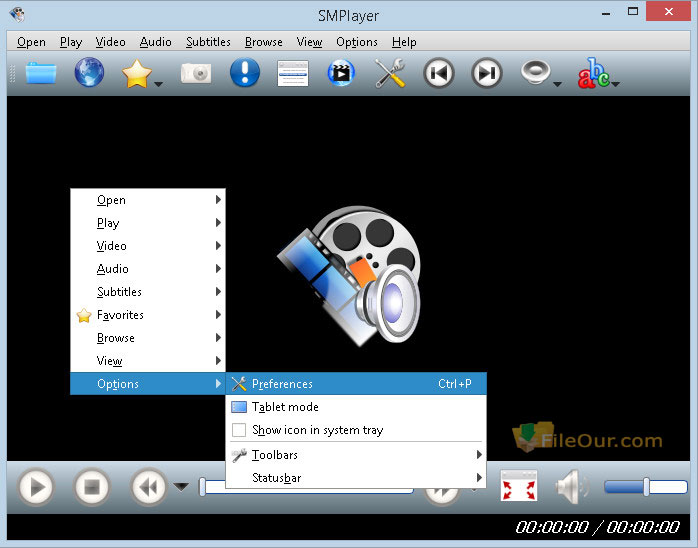Open the Play menu in menu bar
The width and height of the screenshot is (698, 548).
(71, 42)
